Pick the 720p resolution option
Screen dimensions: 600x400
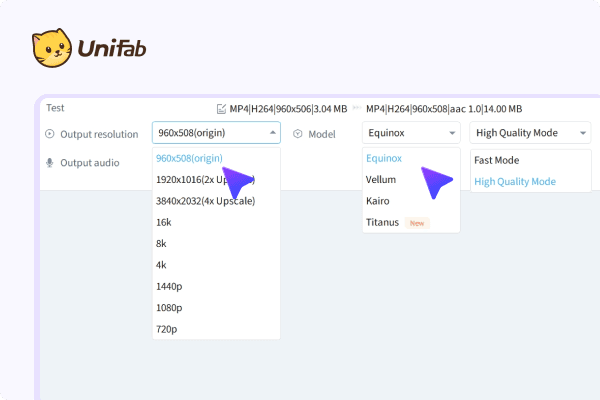pos(167,329)
